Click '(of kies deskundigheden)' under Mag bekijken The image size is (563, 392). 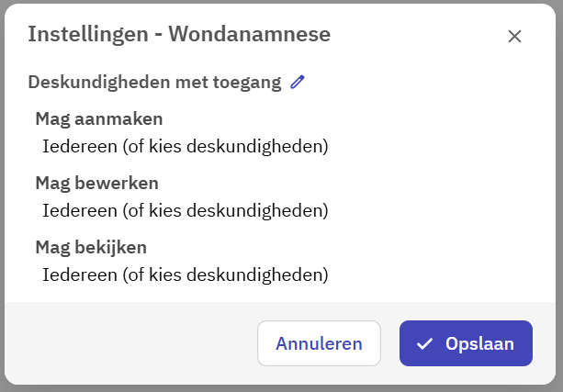(x=225, y=274)
